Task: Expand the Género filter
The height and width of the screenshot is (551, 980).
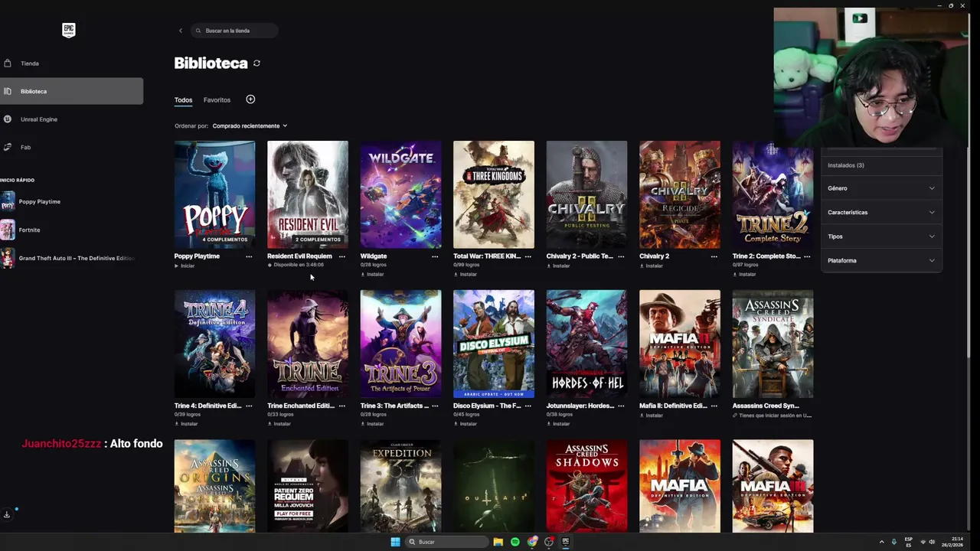Action: [881, 188]
